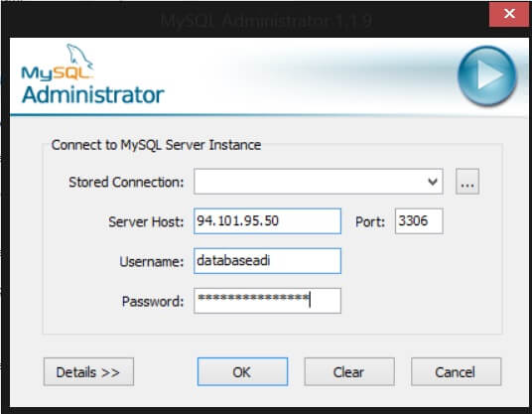Image resolution: width=532 pixels, height=414 pixels.
Task: Place cursor in the Password field
Action: pos(267,301)
